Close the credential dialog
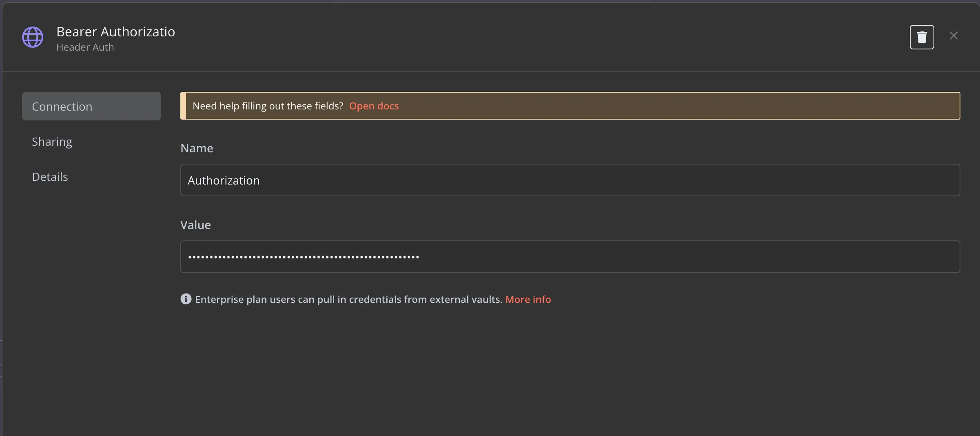 click(953, 36)
